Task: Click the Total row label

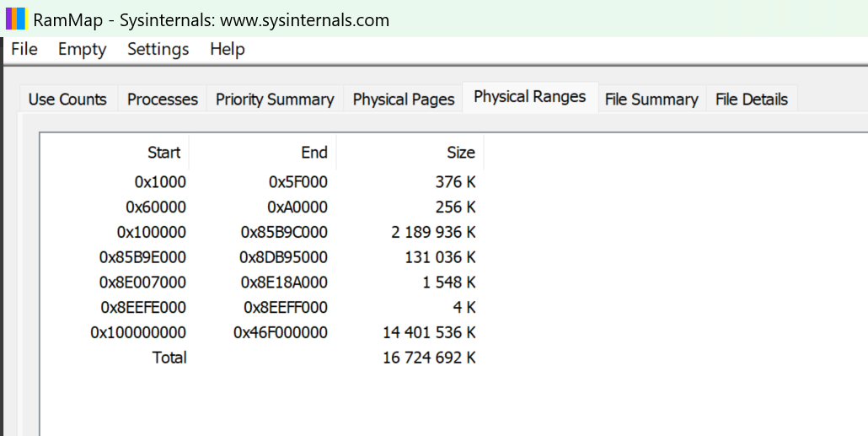Action: pyautogui.click(x=169, y=358)
